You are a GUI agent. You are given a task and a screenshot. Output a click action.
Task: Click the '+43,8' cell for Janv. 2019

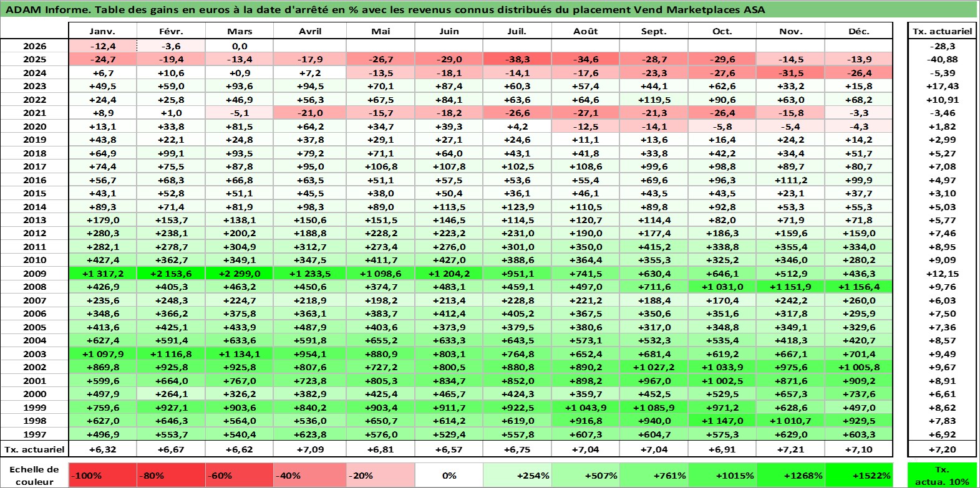tap(102, 140)
